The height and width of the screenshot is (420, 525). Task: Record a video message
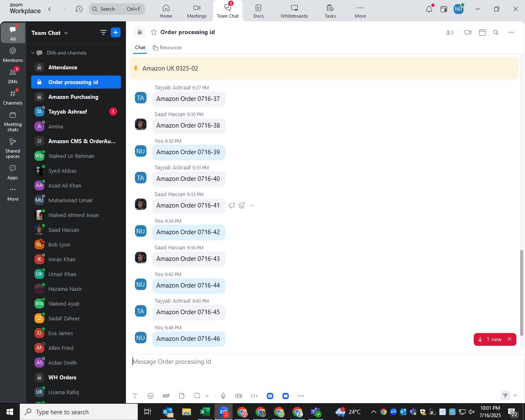click(239, 396)
